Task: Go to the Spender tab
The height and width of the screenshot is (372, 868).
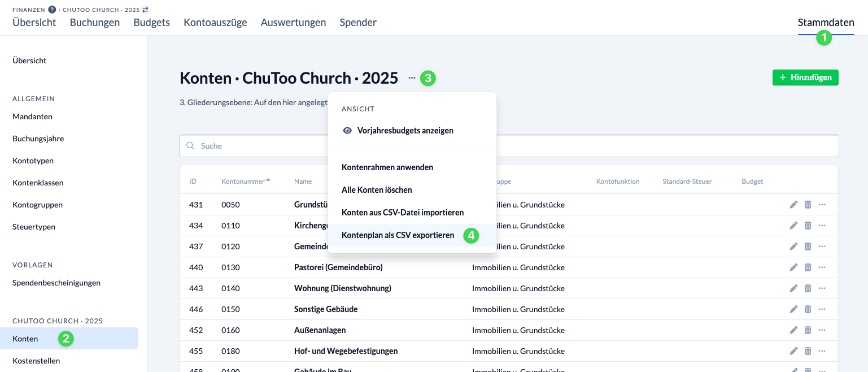Action: 358,23
